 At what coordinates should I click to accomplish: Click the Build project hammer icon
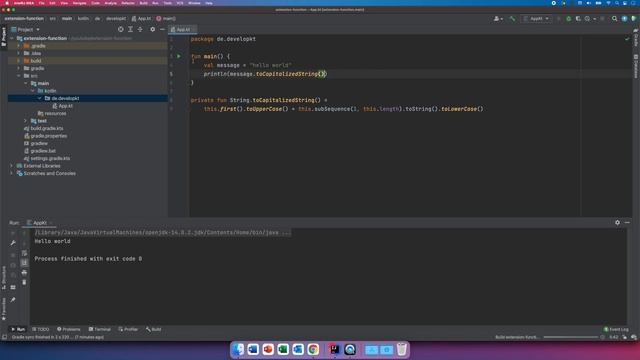[512, 19]
